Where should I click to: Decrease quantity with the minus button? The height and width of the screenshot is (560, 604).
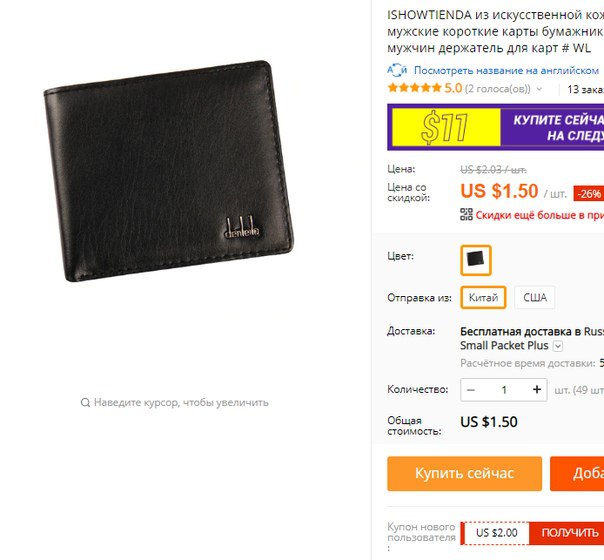471,390
